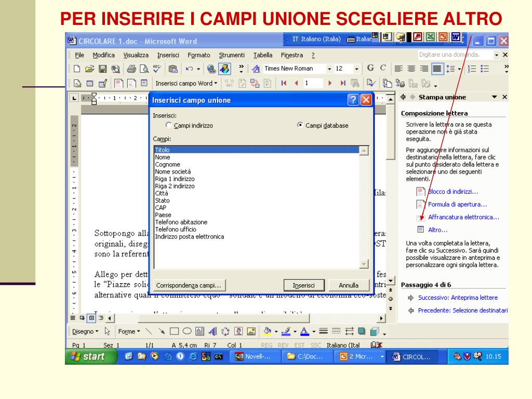Viewport: 532px width, 399px height.
Task: Open the font size dropdown arrow
Action: pyautogui.click(x=356, y=69)
